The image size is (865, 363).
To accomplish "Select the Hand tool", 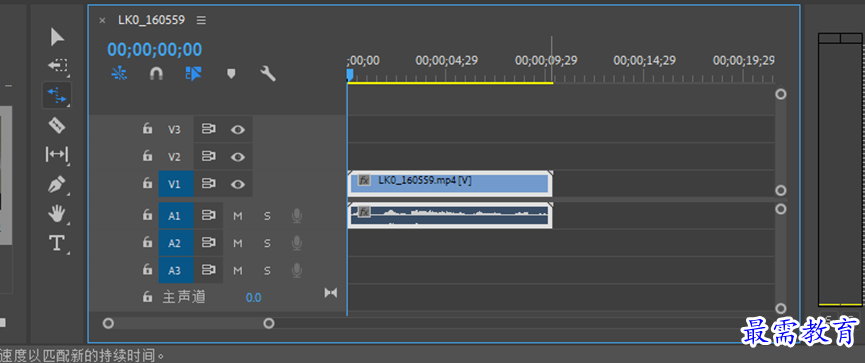I will (57, 213).
